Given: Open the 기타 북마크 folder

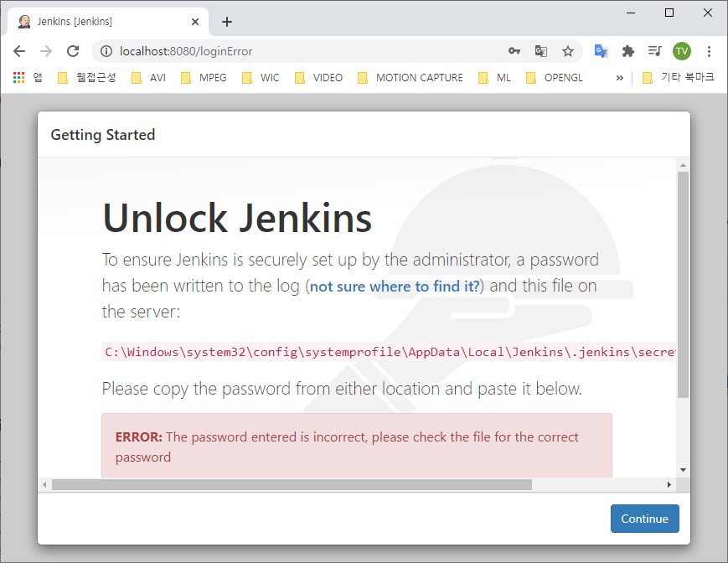Looking at the screenshot, I should pyautogui.click(x=679, y=78).
